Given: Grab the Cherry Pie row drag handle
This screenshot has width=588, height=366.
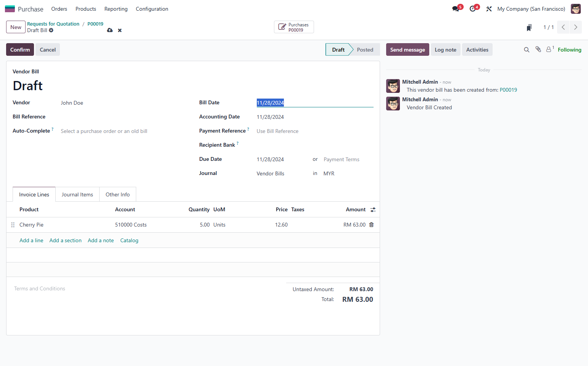Looking at the screenshot, I should pos(13,225).
